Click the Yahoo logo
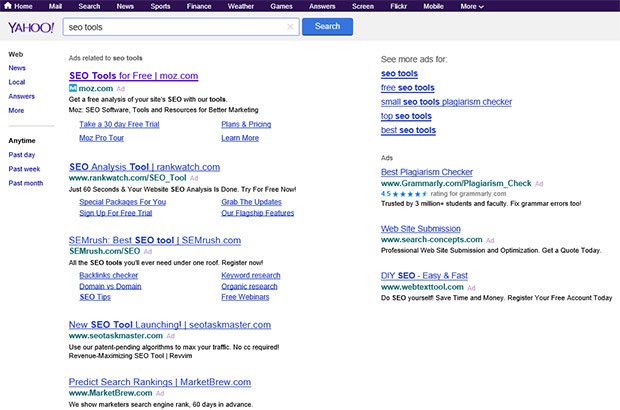The width and height of the screenshot is (620, 410). pyautogui.click(x=31, y=28)
